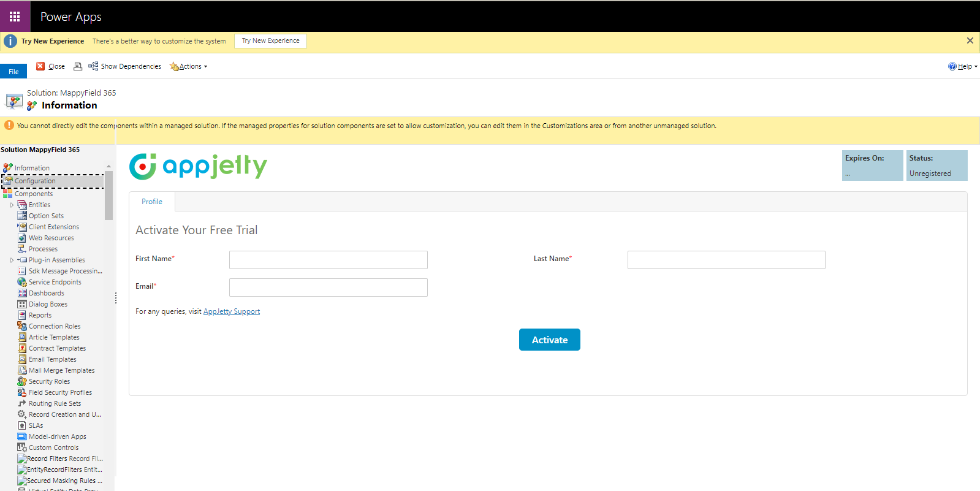The width and height of the screenshot is (980, 491).
Task: Click the solution icon beside MappyField 365 title
Action: pyautogui.click(x=14, y=101)
